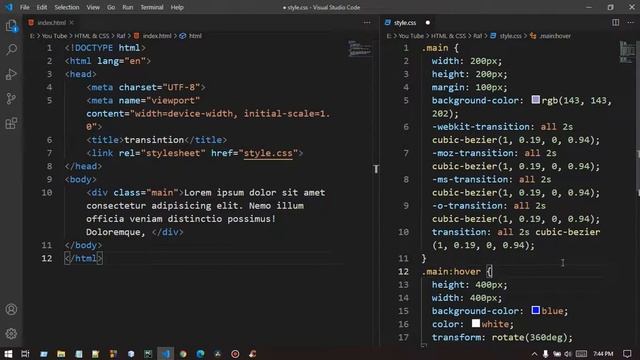The width and height of the screenshot is (640, 360).
Task: Click html symbol in left breadcrumb
Action: pyautogui.click(x=195, y=36)
